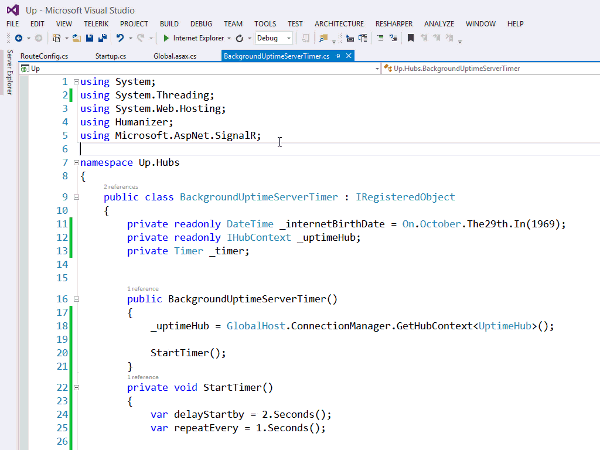Click the Visual Studio logo icon
600x450 pixels.
coord(12,8)
